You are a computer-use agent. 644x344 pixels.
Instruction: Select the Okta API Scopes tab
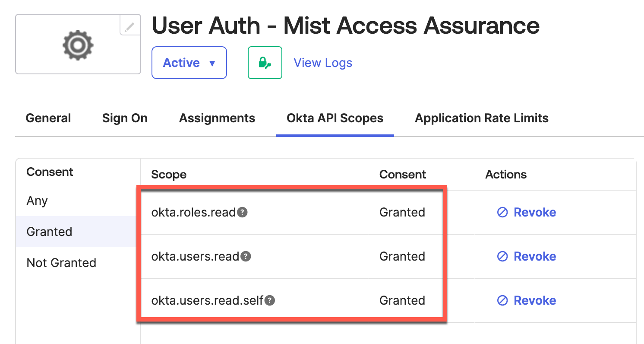coord(335,118)
